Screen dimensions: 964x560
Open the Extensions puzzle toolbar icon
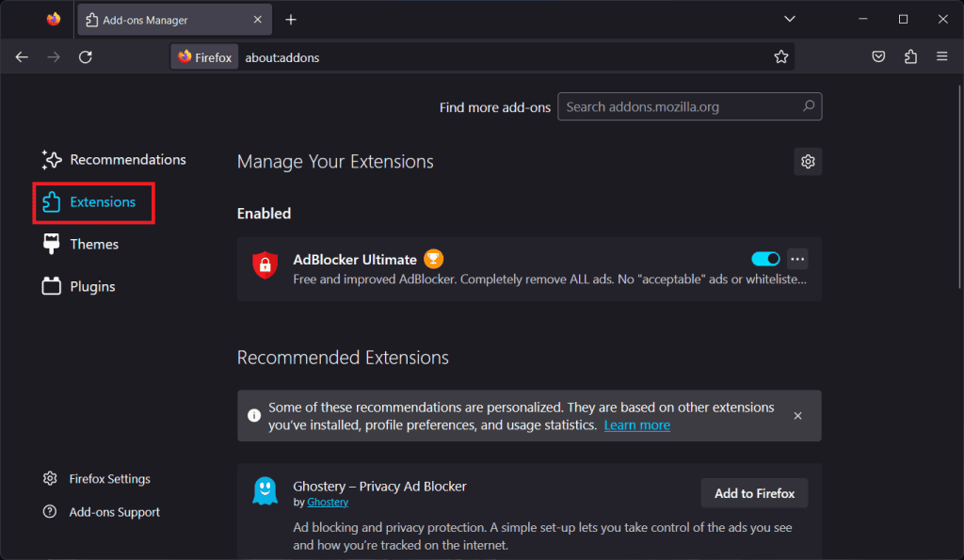point(909,57)
